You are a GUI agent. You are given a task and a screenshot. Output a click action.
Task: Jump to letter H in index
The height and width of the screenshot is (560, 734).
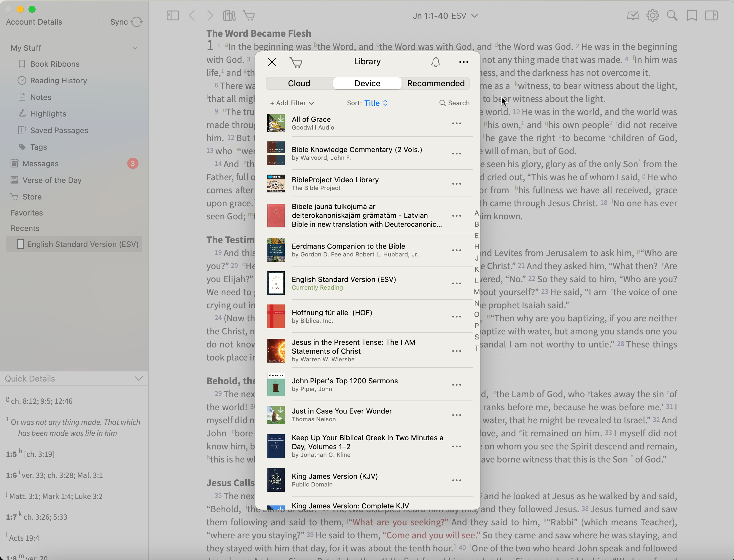477,247
